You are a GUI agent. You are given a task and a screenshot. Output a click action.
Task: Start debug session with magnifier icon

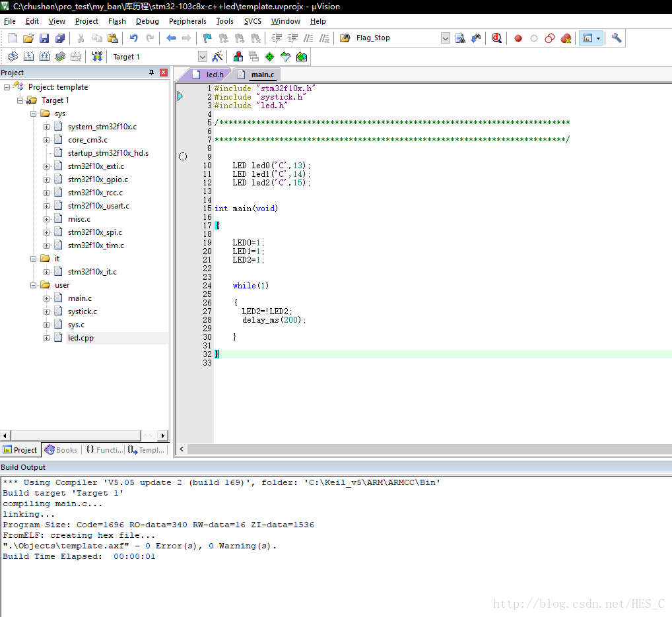(x=496, y=38)
